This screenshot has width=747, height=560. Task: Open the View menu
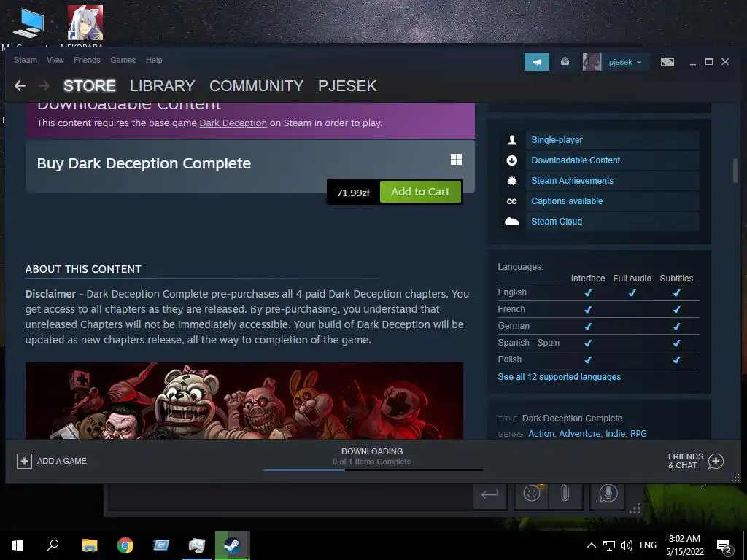click(55, 60)
